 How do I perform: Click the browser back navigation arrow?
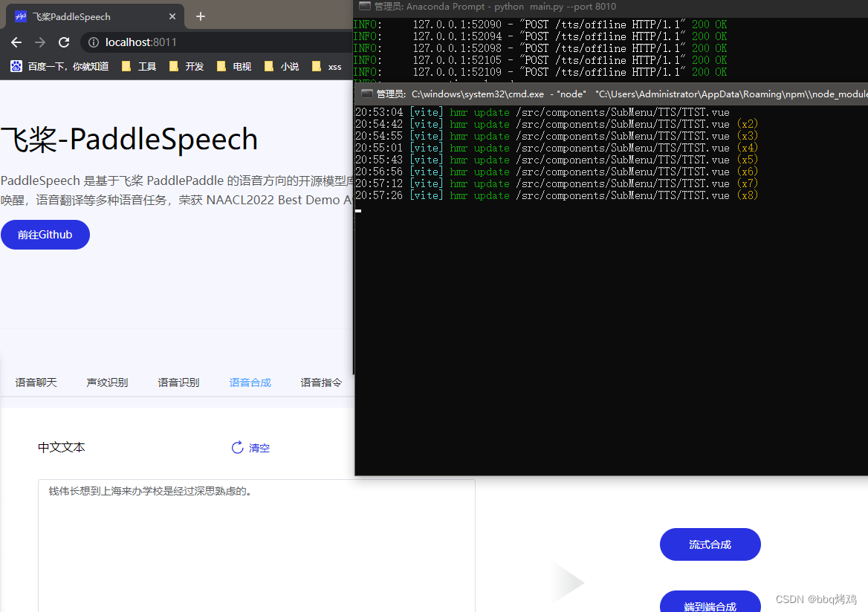[x=16, y=42]
